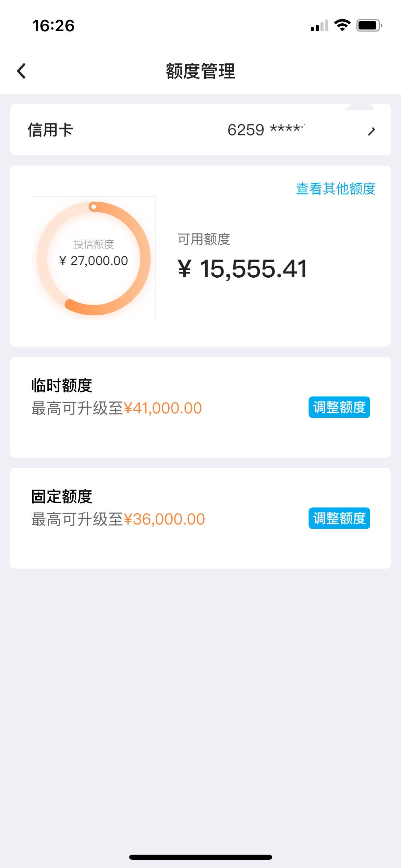Tap the home indicator bar
This screenshot has width=401, height=868.
(x=200, y=857)
